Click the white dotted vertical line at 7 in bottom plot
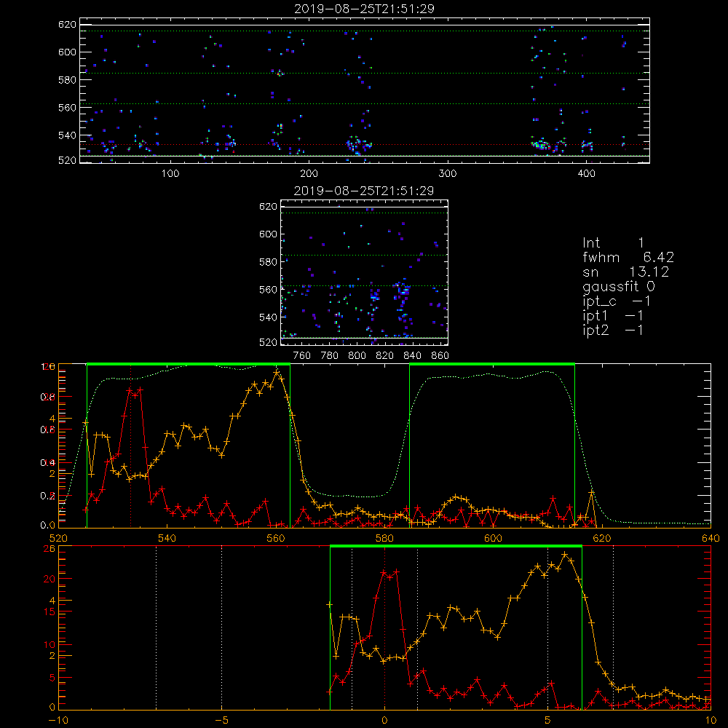 click(x=613, y=628)
